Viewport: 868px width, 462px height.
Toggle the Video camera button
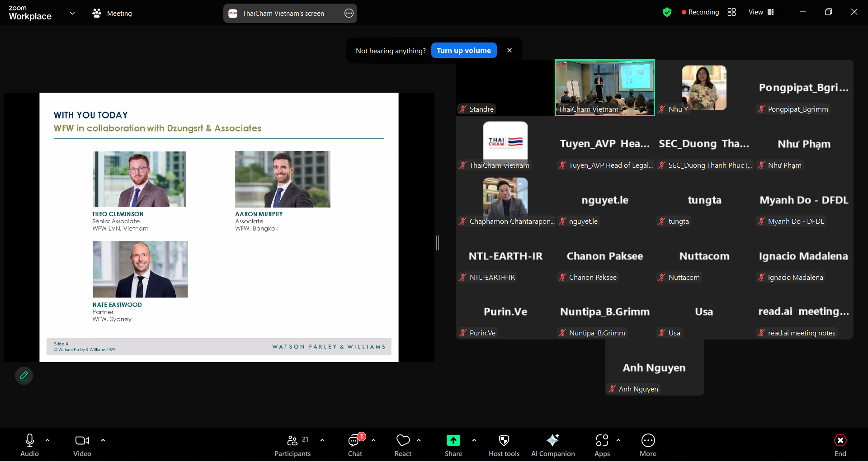[82, 445]
